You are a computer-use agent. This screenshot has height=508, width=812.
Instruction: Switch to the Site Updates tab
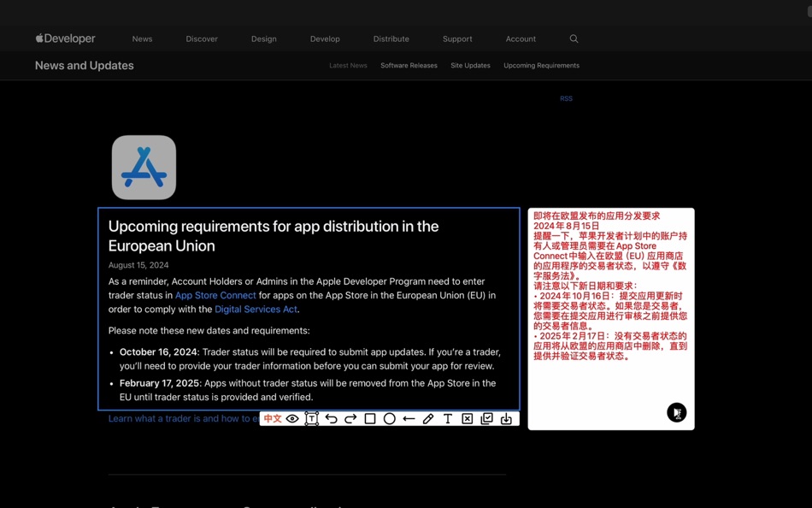pos(470,65)
